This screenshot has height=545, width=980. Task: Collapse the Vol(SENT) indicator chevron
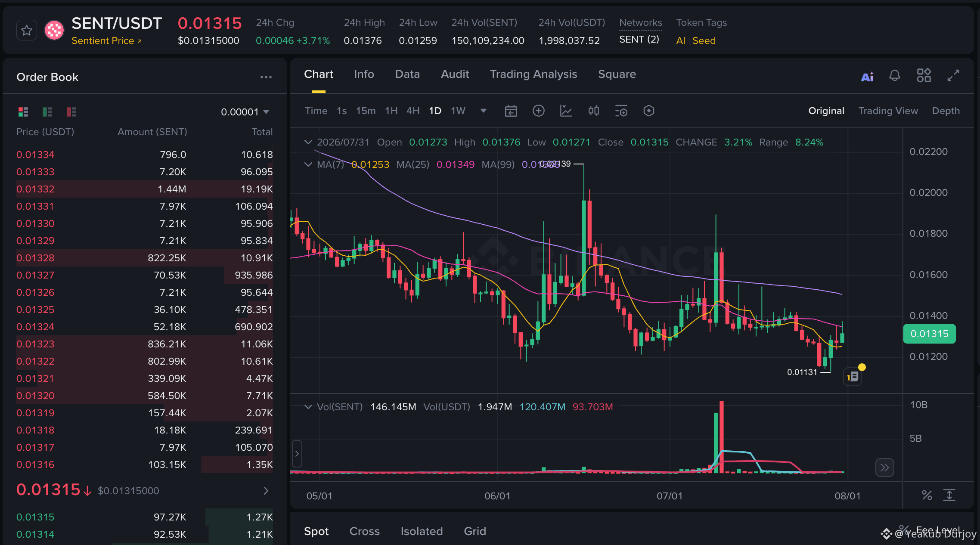click(x=308, y=407)
